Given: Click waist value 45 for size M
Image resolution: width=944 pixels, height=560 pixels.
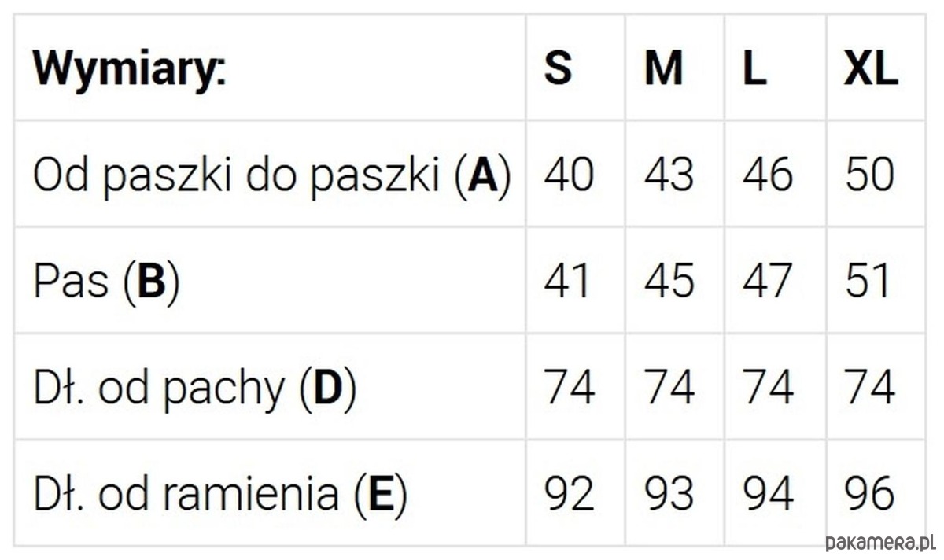Looking at the screenshot, I should coord(669,281).
